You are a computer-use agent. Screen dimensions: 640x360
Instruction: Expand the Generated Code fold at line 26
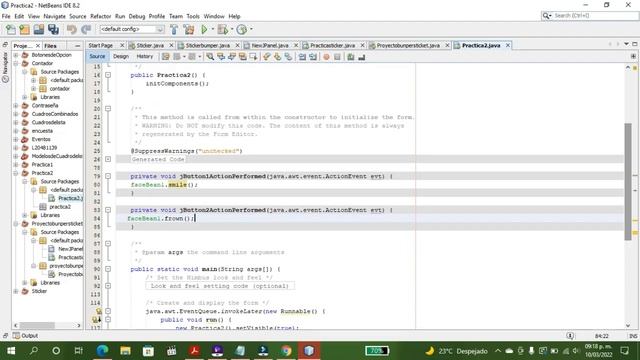click(x=108, y=159)
